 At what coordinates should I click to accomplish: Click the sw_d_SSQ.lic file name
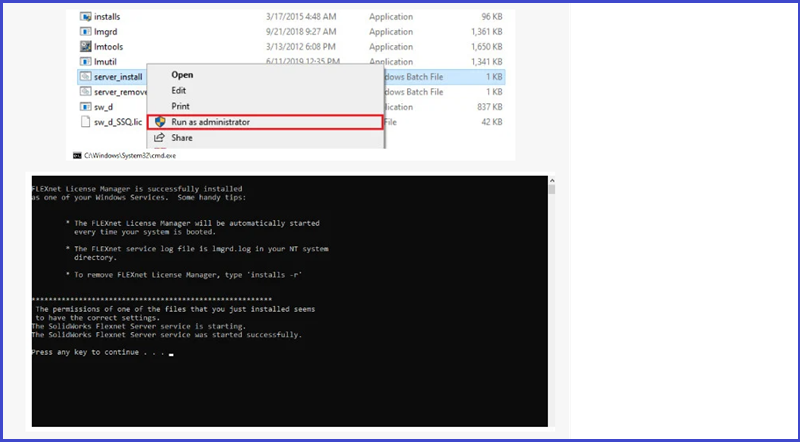[x=116, y=122]
